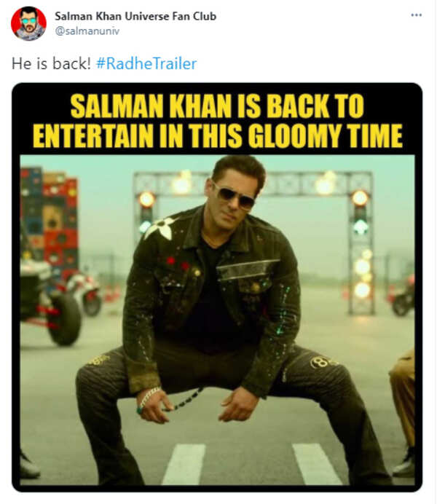Click the yellow "SALMAN KHAN IS BACK TO" caption
Screen dimensions: 437x504
(217, 107)
